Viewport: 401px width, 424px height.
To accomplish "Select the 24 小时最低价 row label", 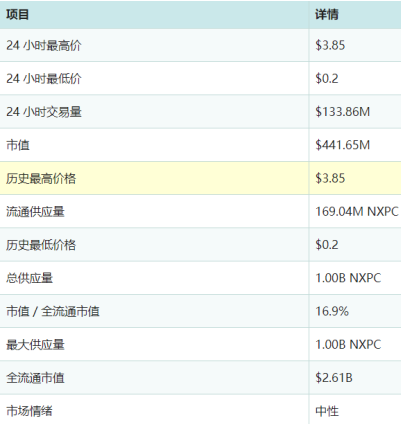I will coord(44,79).
